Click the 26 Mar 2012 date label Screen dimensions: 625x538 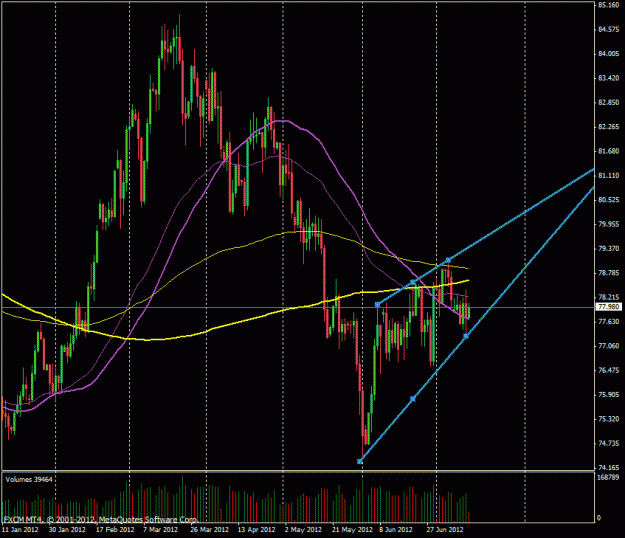tap(209, 530)
